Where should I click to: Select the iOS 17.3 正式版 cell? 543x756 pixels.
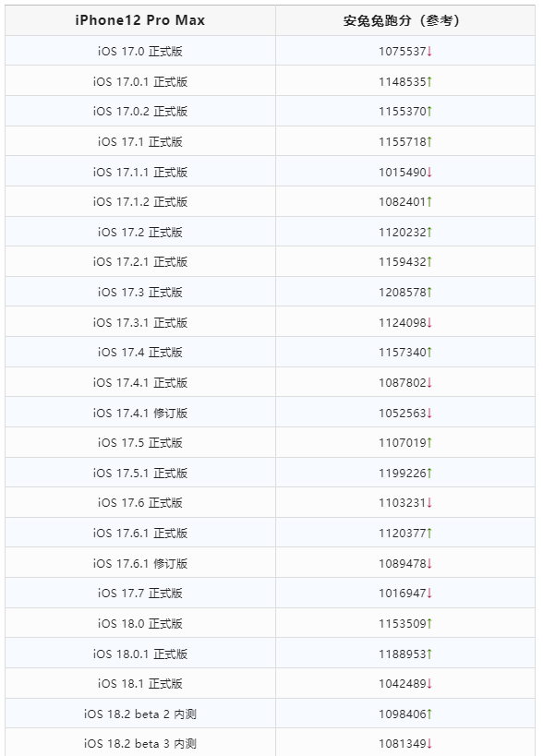point(140,293)
